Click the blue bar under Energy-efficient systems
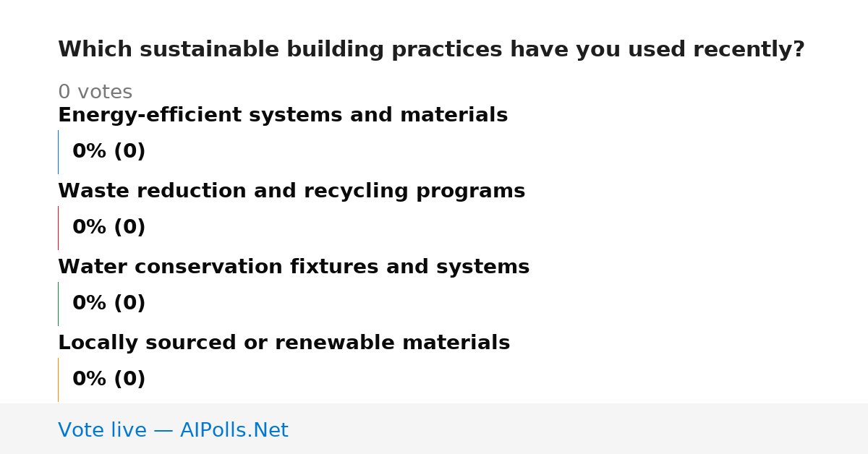The height and width of the screenshot is (454, 868). click(x=58, y=152)
